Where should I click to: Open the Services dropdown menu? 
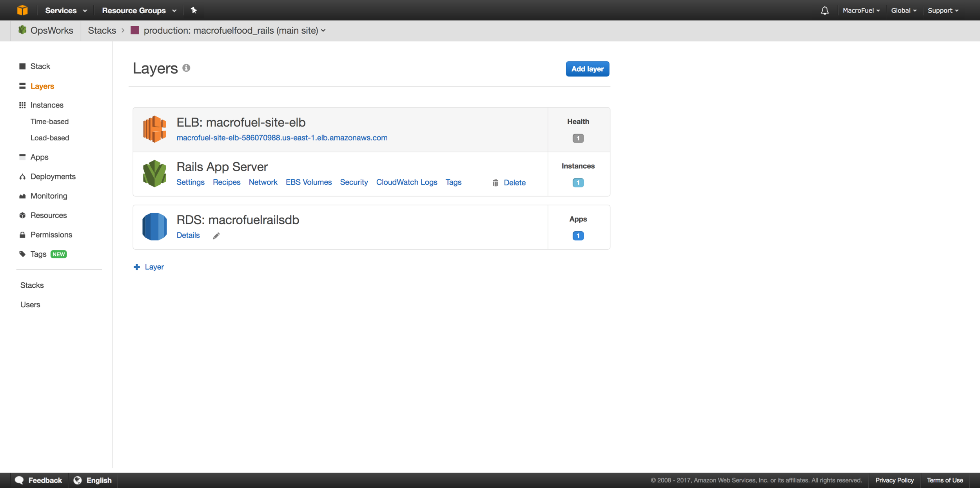tap(66, 11)
